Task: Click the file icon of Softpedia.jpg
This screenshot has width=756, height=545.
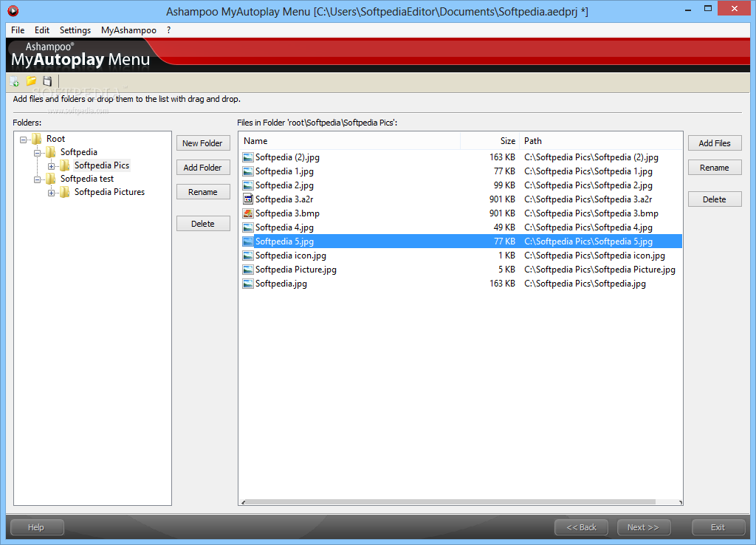Action: 248,284
